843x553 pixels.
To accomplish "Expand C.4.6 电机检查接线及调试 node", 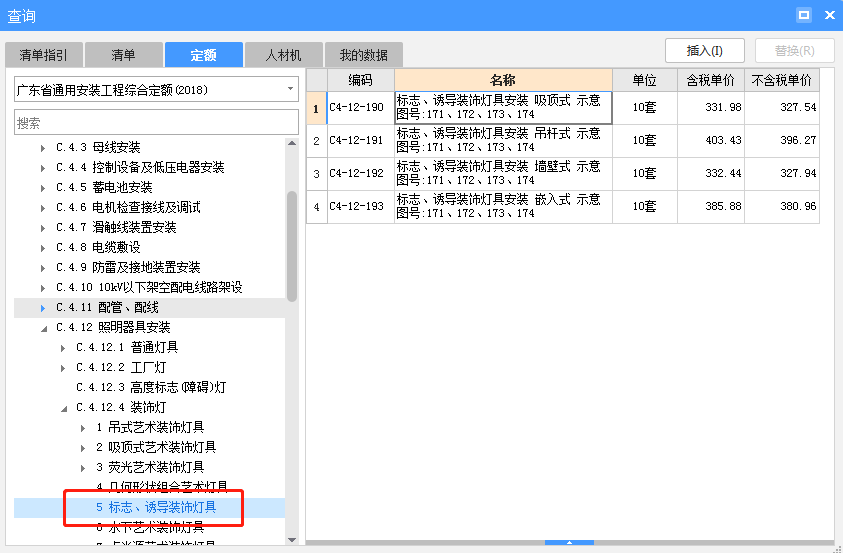I will coord(43,207).
